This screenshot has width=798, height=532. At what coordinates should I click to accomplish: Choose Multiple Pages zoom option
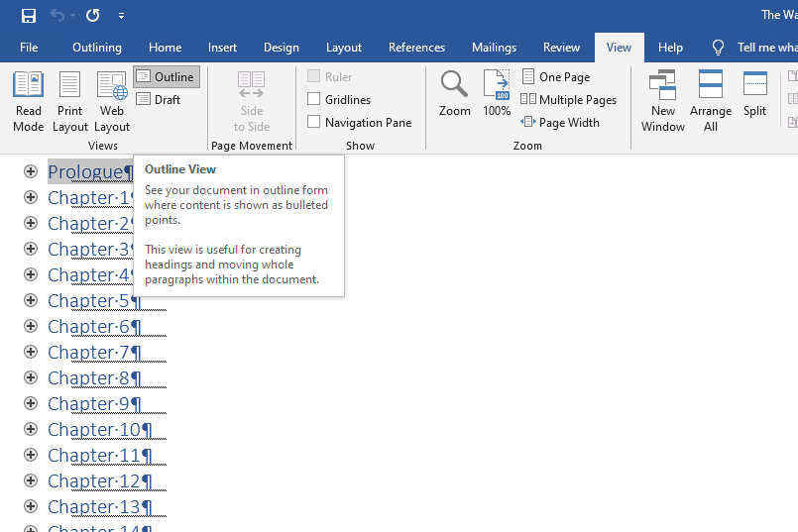569,99
